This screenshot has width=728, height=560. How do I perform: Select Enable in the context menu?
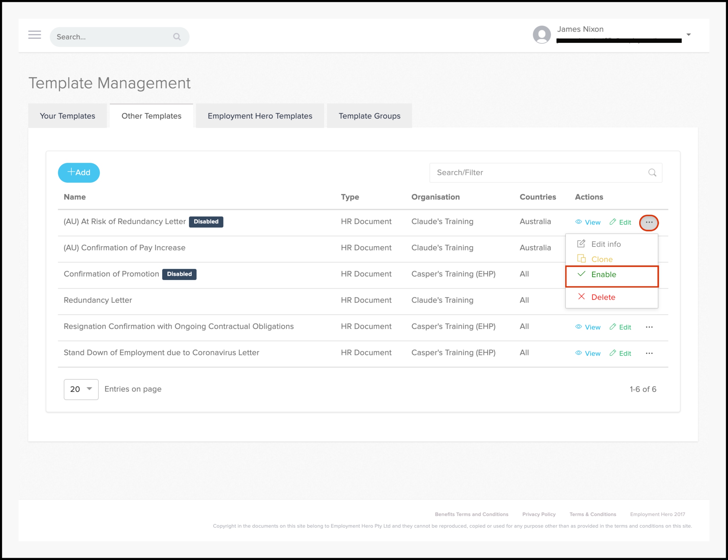(x=603, y=275)
